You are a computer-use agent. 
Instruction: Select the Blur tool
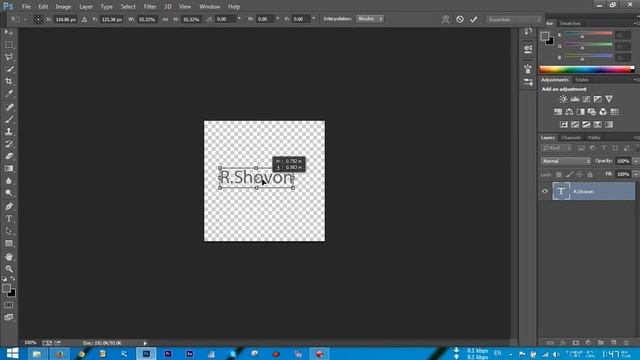point(9,181)
